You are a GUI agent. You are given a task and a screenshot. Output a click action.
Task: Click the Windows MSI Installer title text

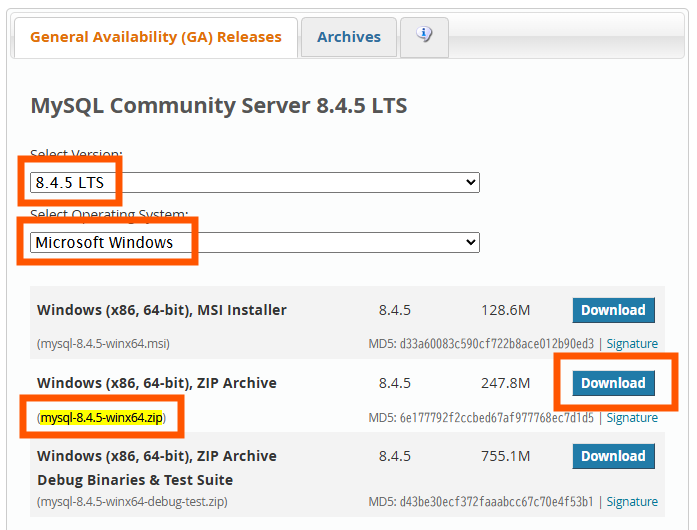click(162, 310)
